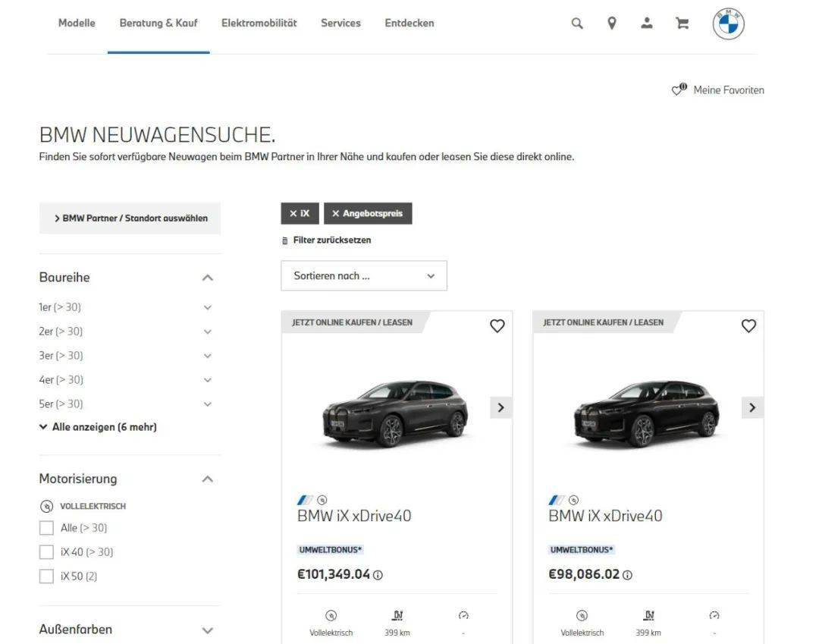This screenshot has height=644, width=819.
Task: Click Jetzt online kaufen / leasen banner on second card
Action: pos(604,323)
